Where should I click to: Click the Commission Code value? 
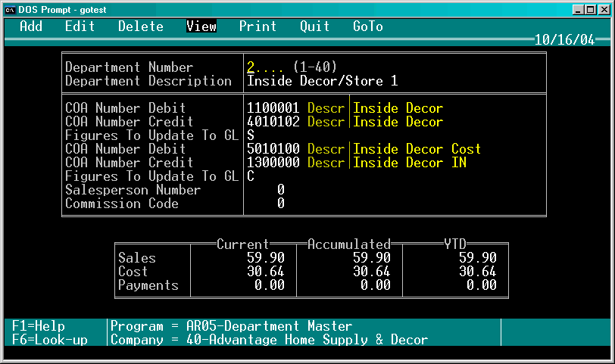pyautogui.click(x=281, y=204)
